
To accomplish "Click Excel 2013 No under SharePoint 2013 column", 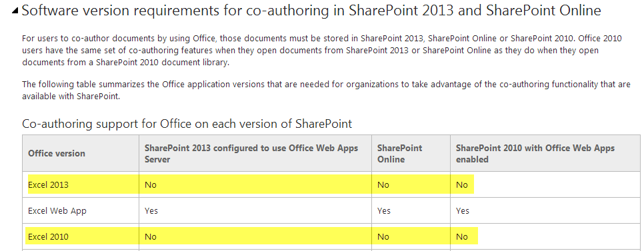I will [150, 184].
